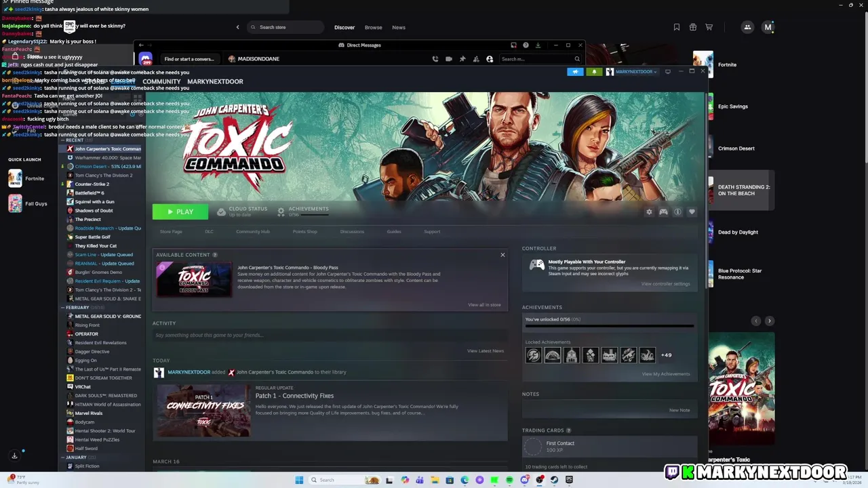Open the Points Shop tab

pos(304,232)
